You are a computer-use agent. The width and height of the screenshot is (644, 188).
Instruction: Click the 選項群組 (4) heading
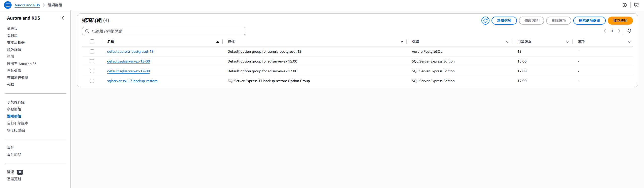point(96,20)
